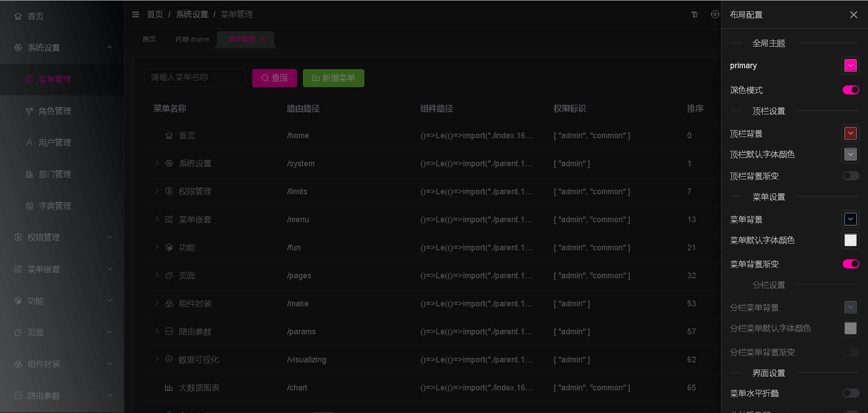This screenshot has height=413, width=868.
Task: Click the 页面 icon in sidebar
Action: tap(18, 332)
